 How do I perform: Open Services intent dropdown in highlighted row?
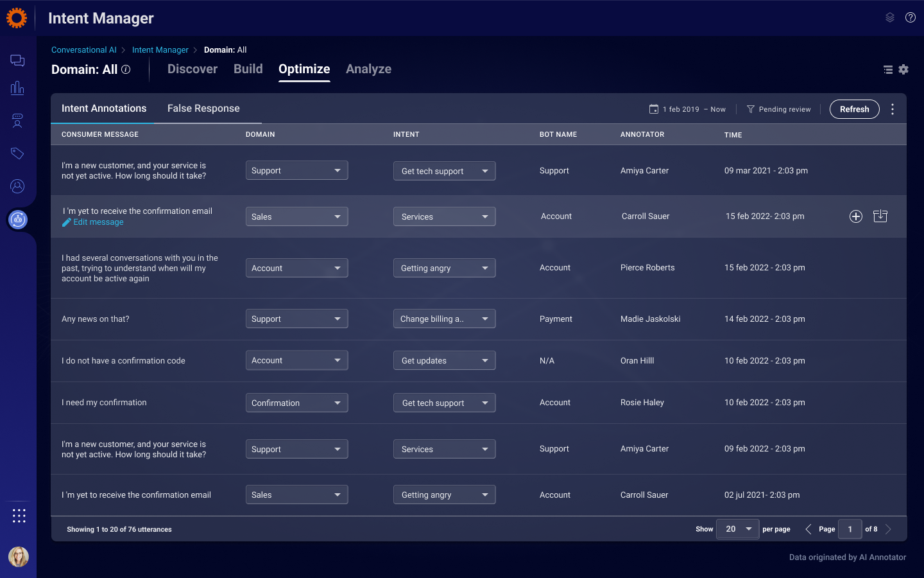445,216
